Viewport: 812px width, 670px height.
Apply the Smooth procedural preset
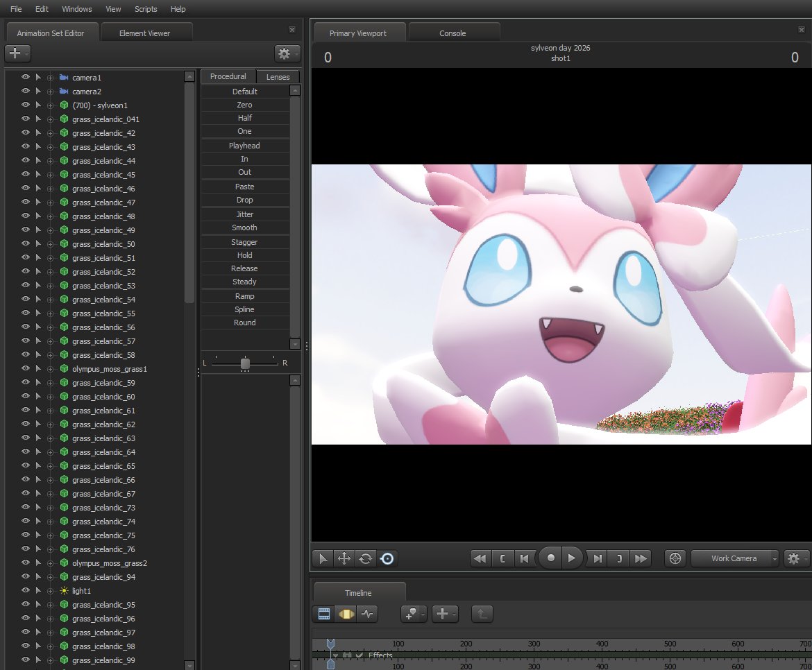coord(245,227)
